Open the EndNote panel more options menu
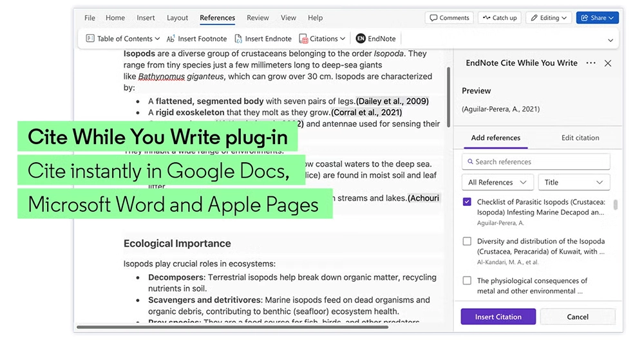The height and width of the screenshot is (341, 644). [x=591, y=63]
